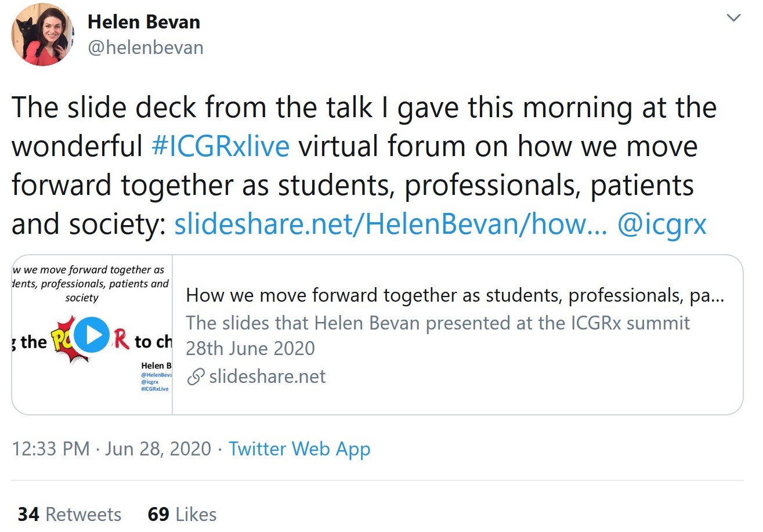Follow the slideshare.net/HelenBevan/how… link in tweet

tap(390, 224)
